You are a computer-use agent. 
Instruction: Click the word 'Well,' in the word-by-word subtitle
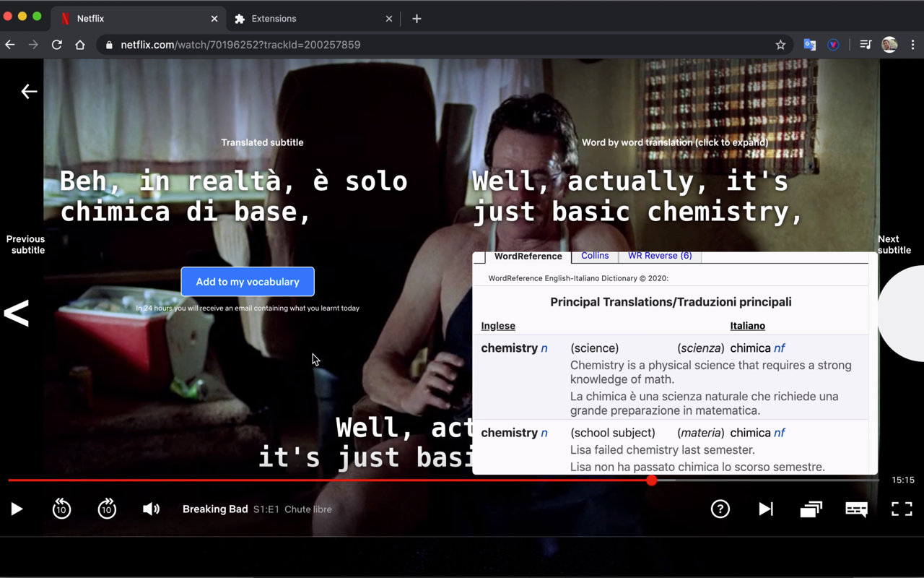click(x=512, y=181)
